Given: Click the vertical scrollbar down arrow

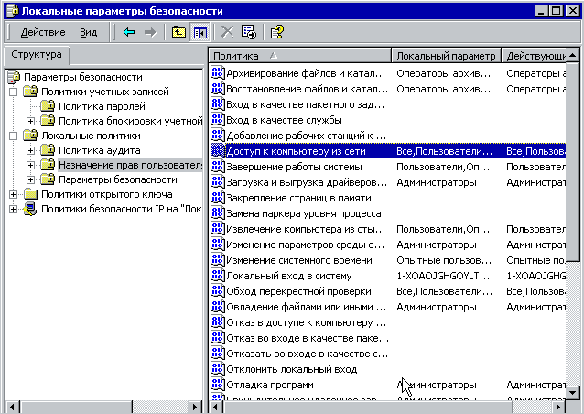Looking at the screenshot, I should [572, 392].
